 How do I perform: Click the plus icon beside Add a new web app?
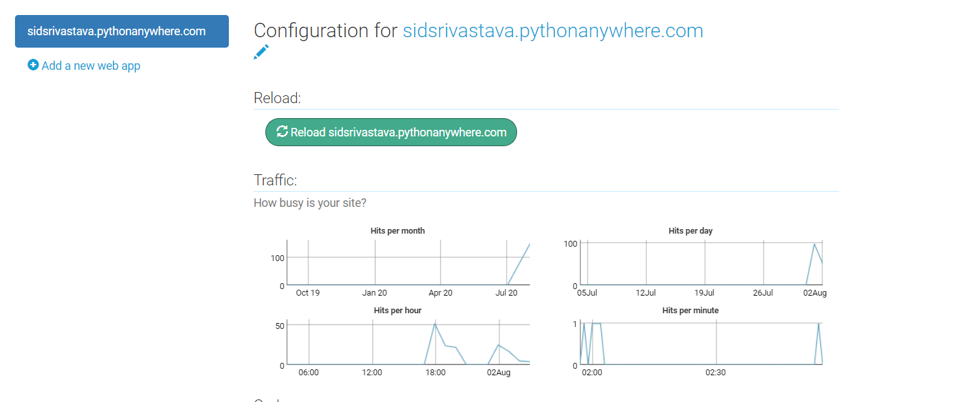33,65
